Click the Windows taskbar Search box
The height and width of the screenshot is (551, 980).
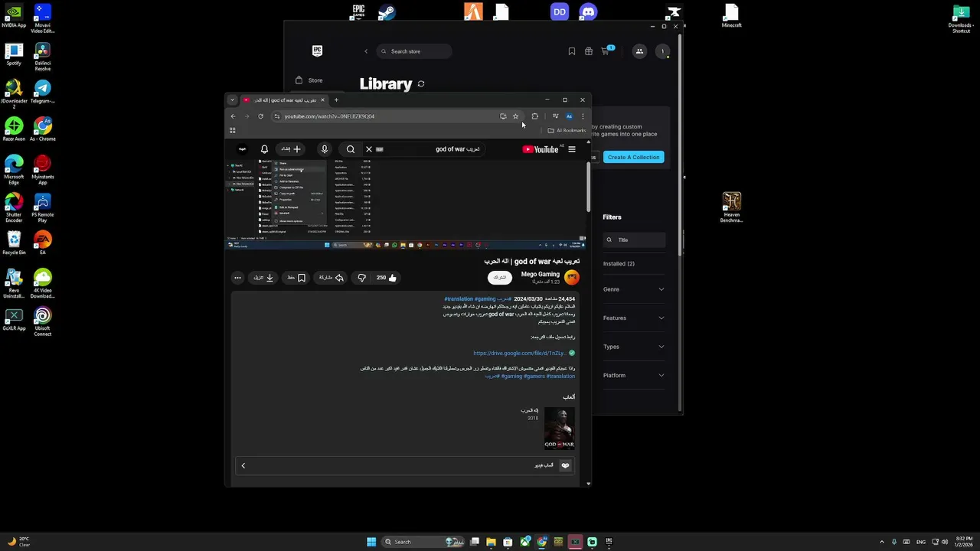pos(423,542)
